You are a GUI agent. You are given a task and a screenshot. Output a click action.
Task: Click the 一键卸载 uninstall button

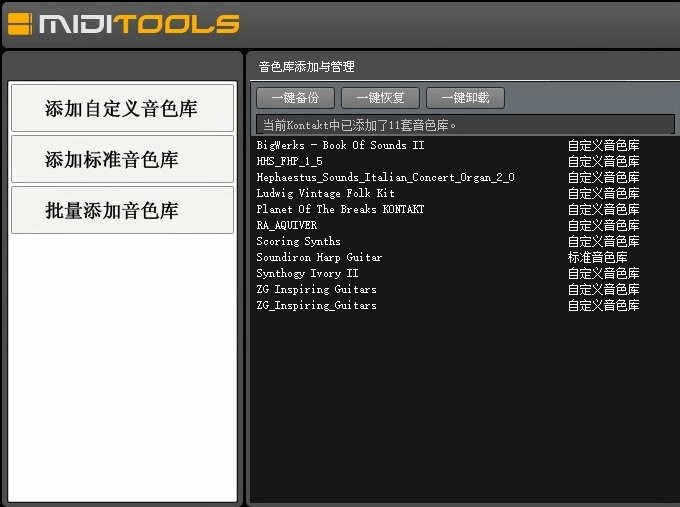[465, 98]
